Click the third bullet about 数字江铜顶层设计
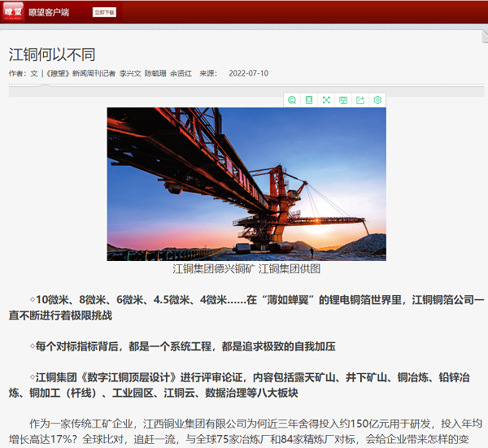The image size is (488, 448). click(244, 385)
